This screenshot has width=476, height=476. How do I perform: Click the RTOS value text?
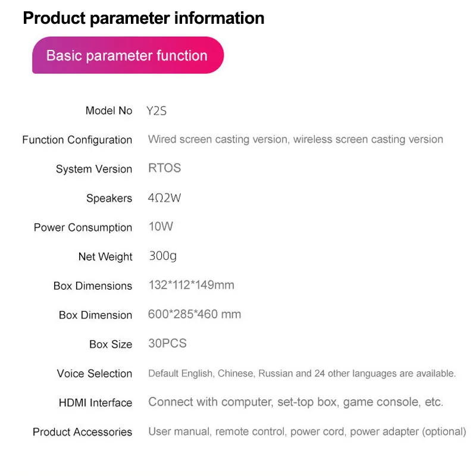165,168
